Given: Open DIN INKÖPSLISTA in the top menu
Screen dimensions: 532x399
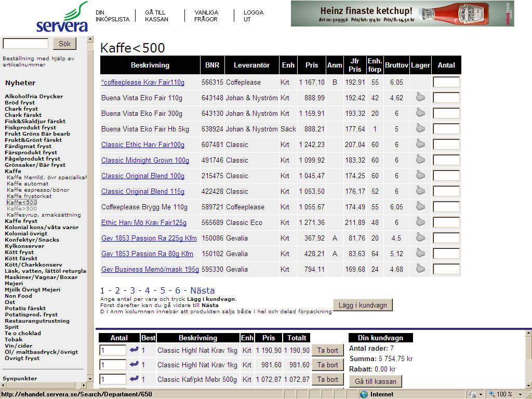Looking at the screenshot, I should (x=112, y=16).
